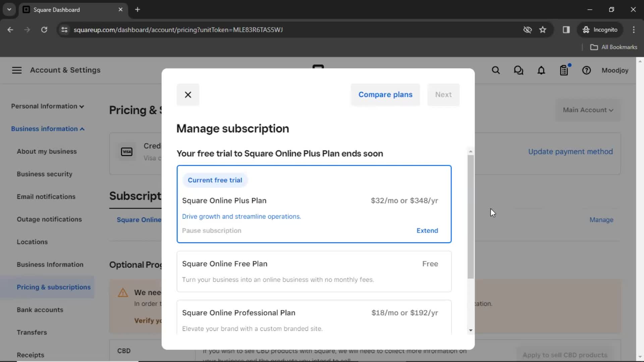The height and width of the screenshot is (362, 644).
Task: Expand Personal Information section
Action: 47,106
